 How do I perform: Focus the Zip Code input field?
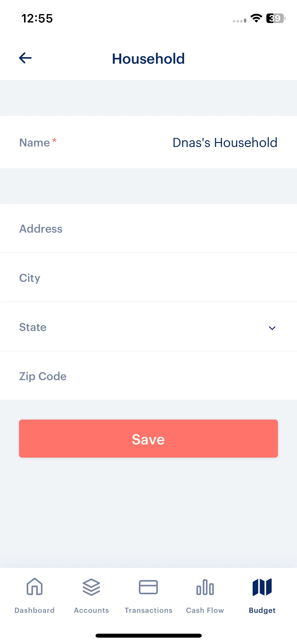pyautogui.click(x=148, y=376)
